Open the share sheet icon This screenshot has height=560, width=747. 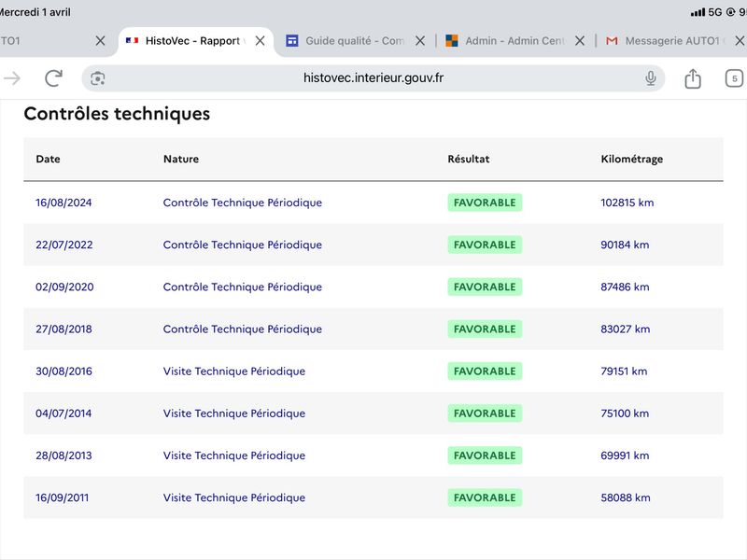click(x=693, y=78)
